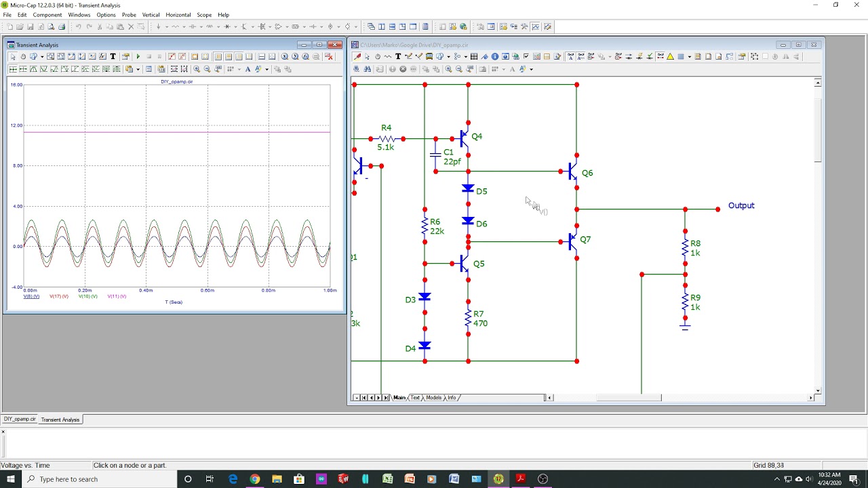Select the Opamp triangle icon in main toolbar

(x=278, y=26)
